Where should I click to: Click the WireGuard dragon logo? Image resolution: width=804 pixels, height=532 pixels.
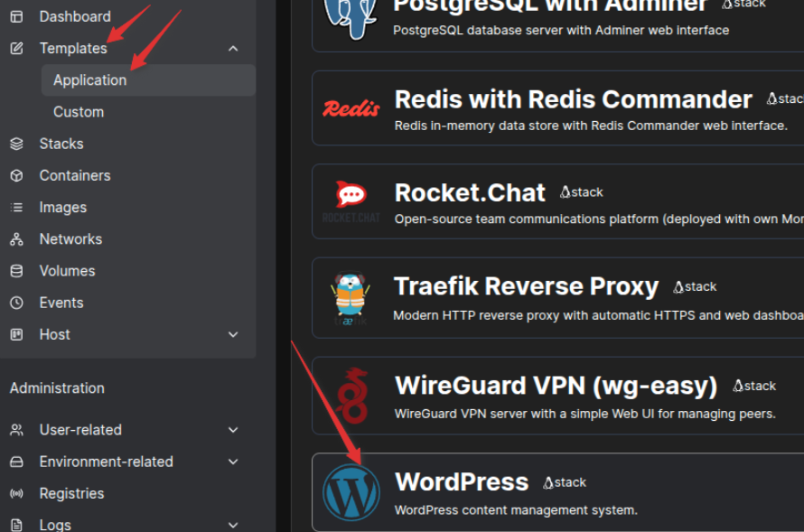pyautogui.click(x=352, y=395)
